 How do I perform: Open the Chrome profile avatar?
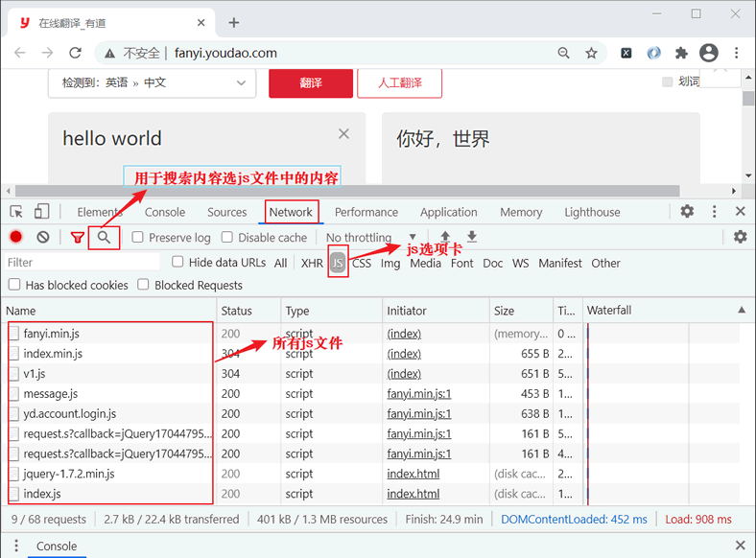click(x=709, y=53)
